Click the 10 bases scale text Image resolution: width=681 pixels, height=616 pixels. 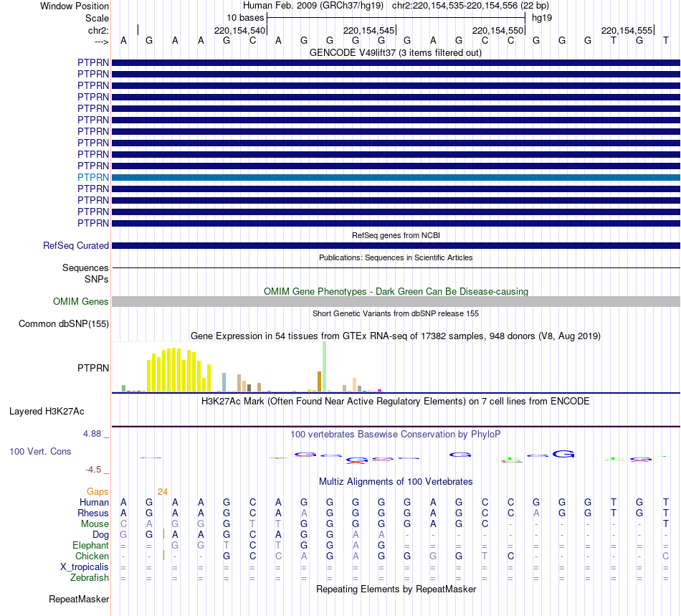click(x=245, y=18)
